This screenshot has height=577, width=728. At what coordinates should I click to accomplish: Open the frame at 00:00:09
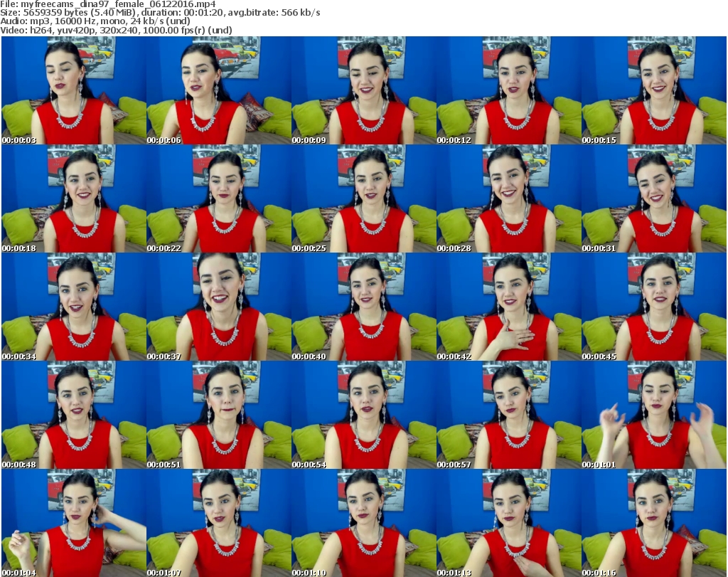pyautogui.click(x=363, y=90)
